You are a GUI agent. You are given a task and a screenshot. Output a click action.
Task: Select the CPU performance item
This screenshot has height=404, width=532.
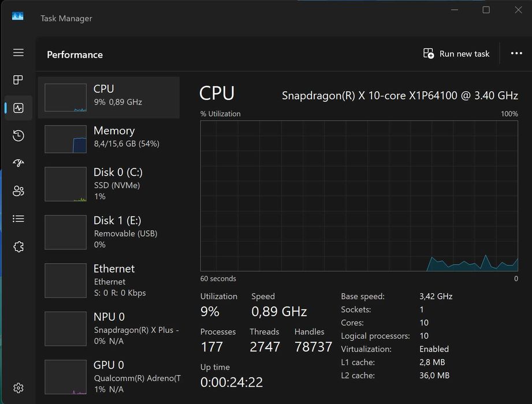click(x=109, y=98)
